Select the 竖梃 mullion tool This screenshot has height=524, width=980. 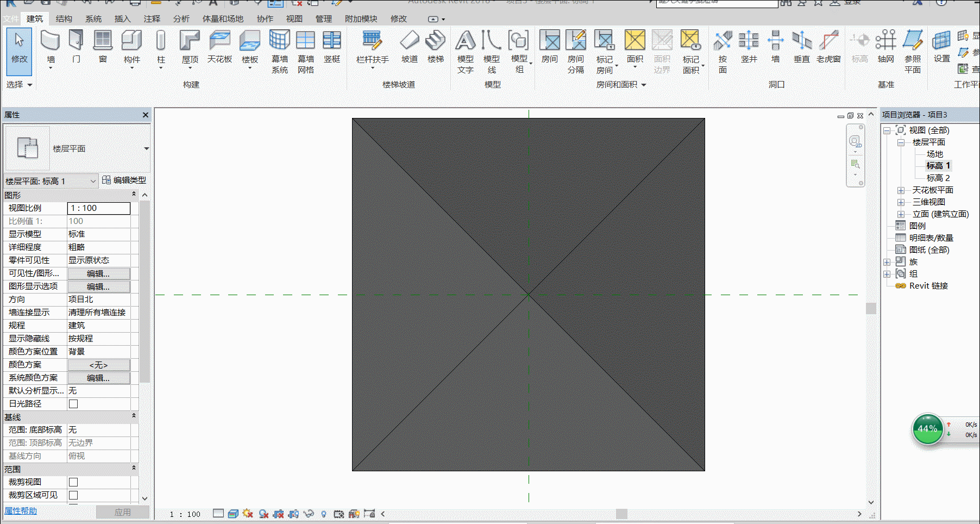coord(332,47)
